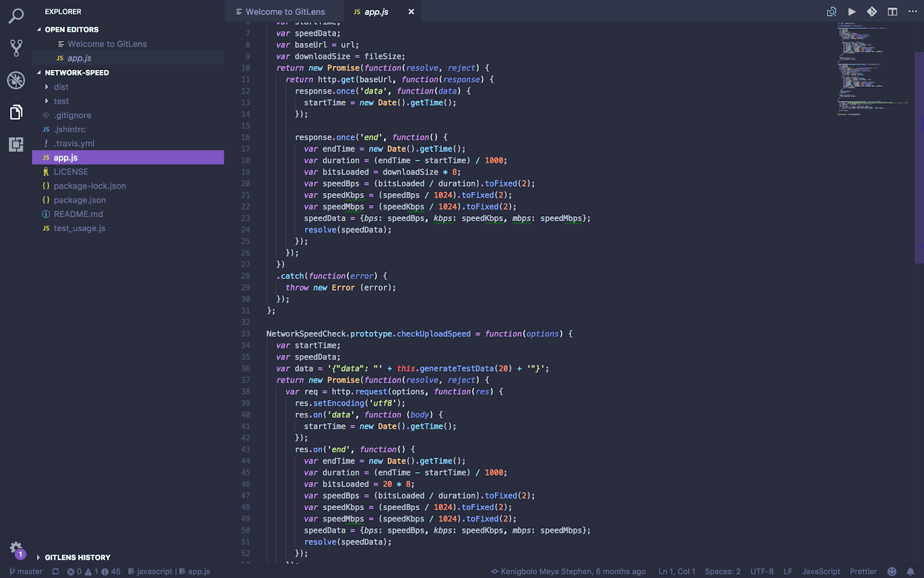This screenshot has width=924, height=578.
Task: Click the GitLens blame Kenigbolo Meya Stephen entry
Action: (x=568, y=571)
